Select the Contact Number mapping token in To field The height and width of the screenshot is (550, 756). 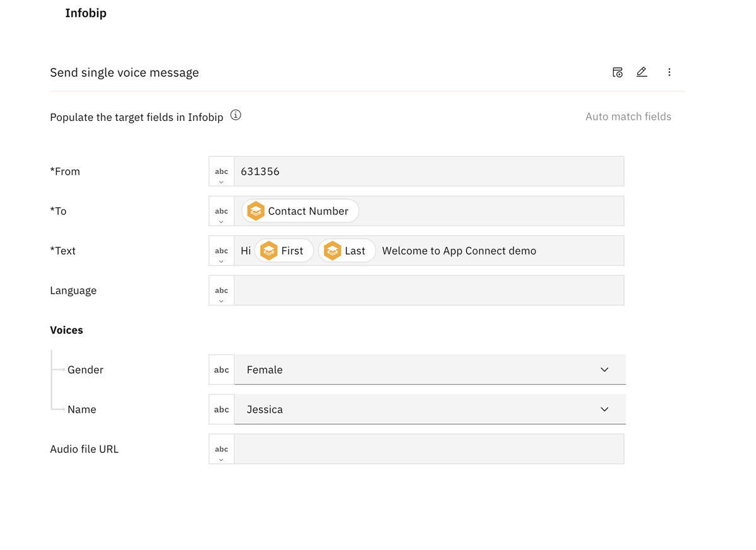click(299, 210)
